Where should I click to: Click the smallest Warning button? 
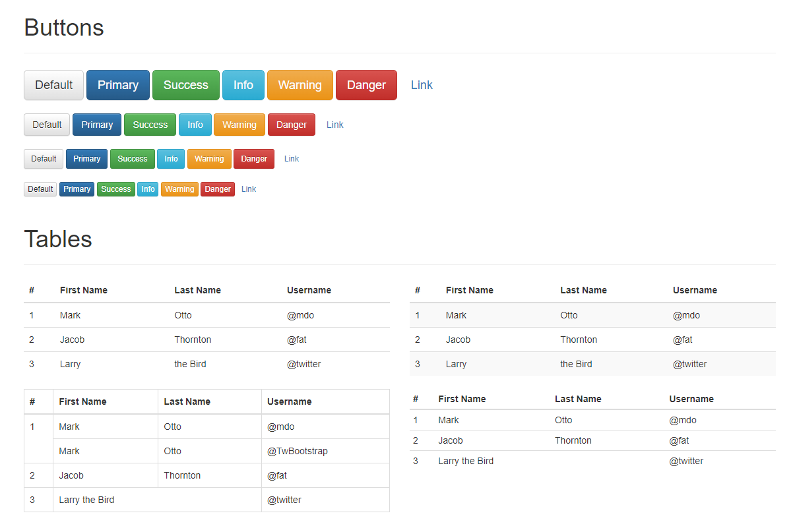(x=179, y=189)
